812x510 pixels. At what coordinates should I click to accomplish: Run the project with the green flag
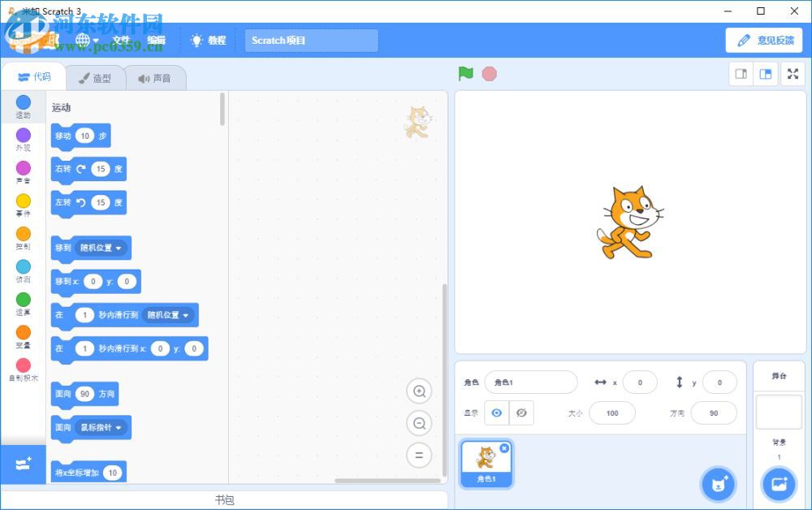pos(465,73)
